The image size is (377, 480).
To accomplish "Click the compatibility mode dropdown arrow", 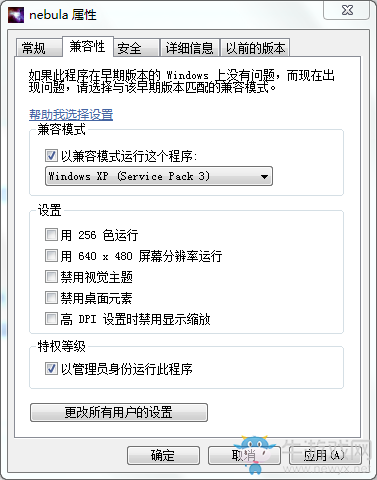I will click(x=264, y=176).
